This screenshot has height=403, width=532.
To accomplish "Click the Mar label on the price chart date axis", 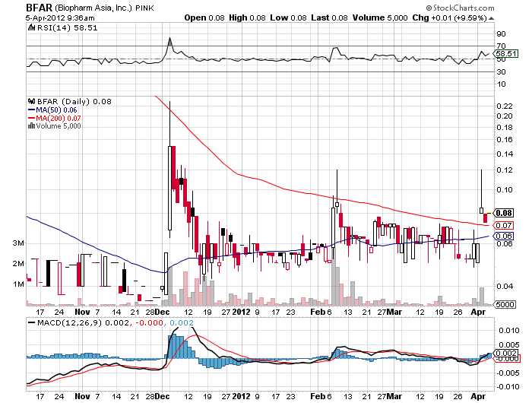I will click(x=394, y=312).
